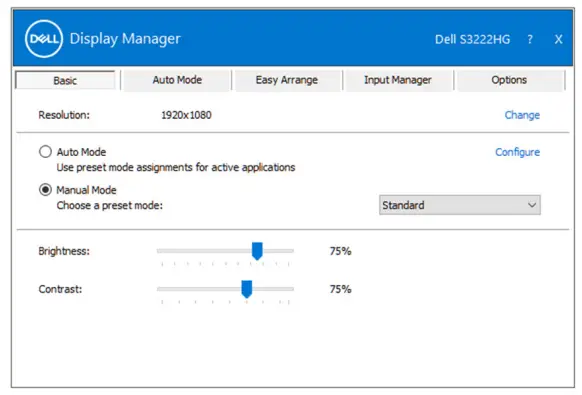Click the Contrast slider handle
Image resolution: width=582 pixels, height=395 pixels.
coord(246,289)
